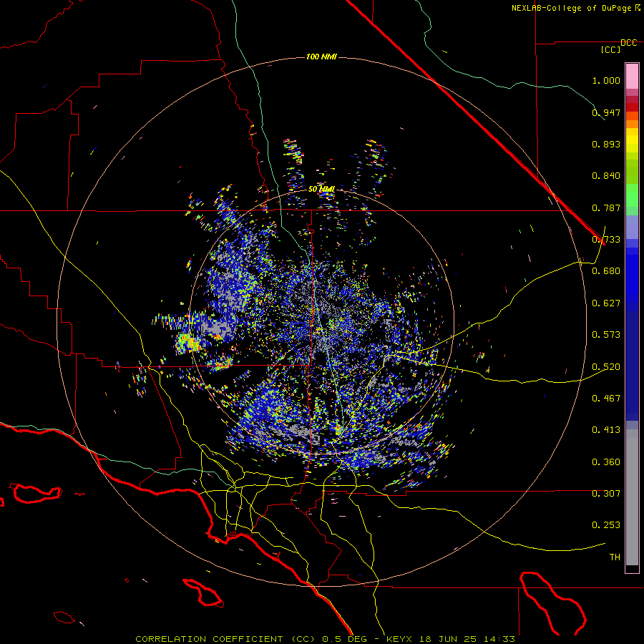
Task: Select the 0.307 scale value
Action: (x=606, y=493)
